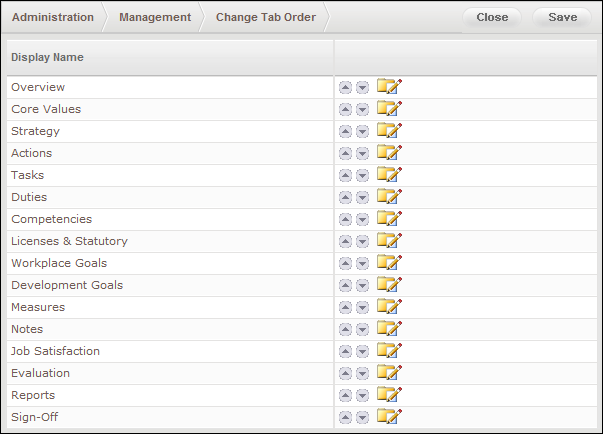Screen dimensions: 603x434
Task: Open edit icon for Reports row
Action: pyautogui.click(x=389, y=395)
